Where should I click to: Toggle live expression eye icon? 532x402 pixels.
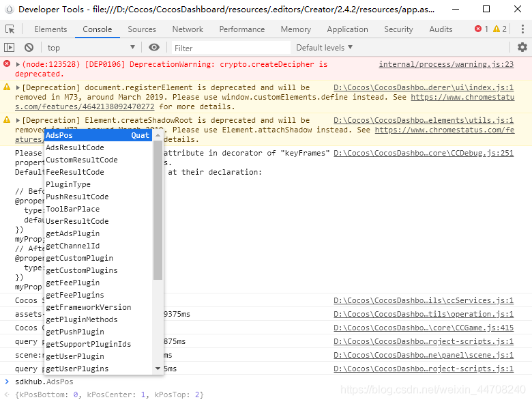click(x=154, y=48)
